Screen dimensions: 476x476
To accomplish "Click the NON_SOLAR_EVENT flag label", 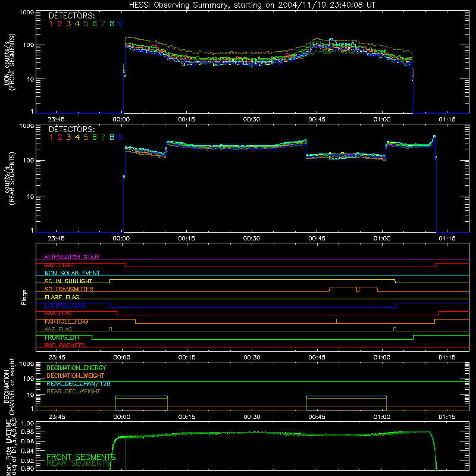I will [x=72, y=273].
